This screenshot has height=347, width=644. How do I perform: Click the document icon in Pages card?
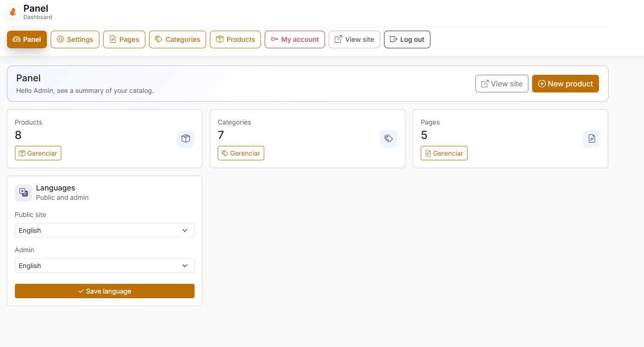pos(592,138)
